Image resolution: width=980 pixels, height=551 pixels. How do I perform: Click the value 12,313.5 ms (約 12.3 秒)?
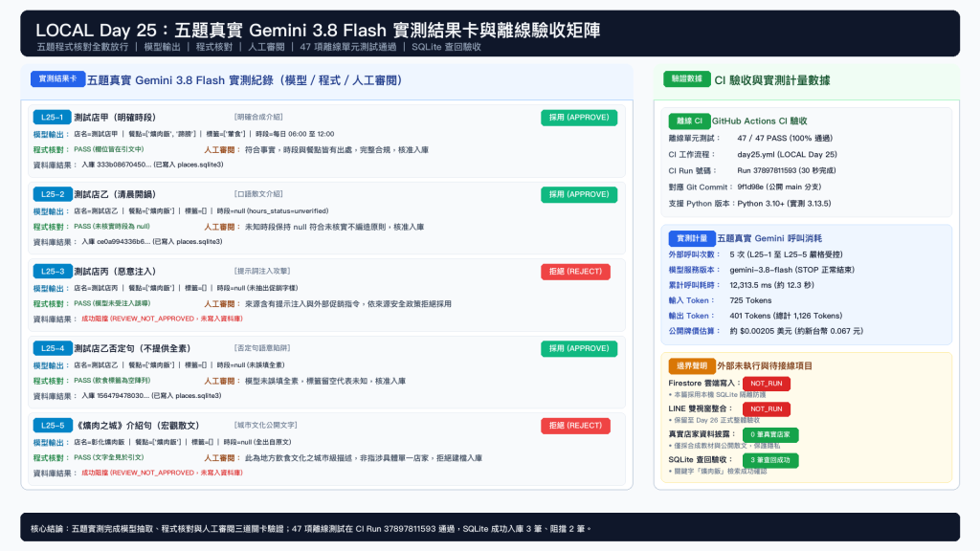[772, 285]
